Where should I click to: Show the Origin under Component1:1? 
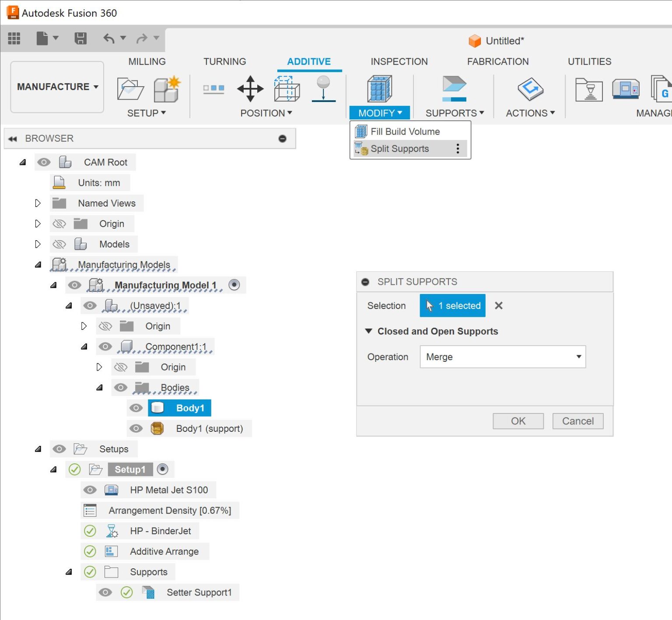(x=121, y=367)
